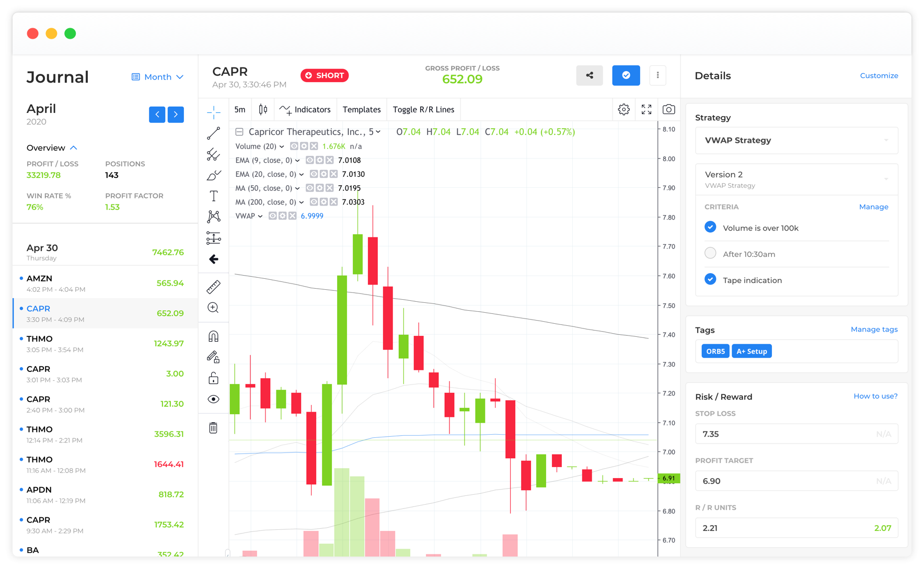Select the XABCD pattern tool
This screenshot has width=924, height=567.
pos(214,217)
